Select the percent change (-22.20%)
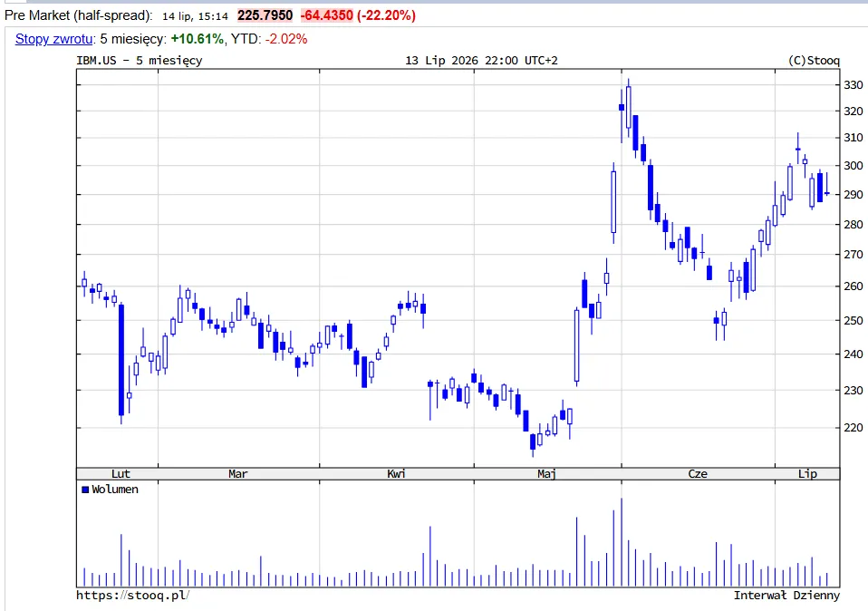Screen dimensions: 868x611 (386, 15)
